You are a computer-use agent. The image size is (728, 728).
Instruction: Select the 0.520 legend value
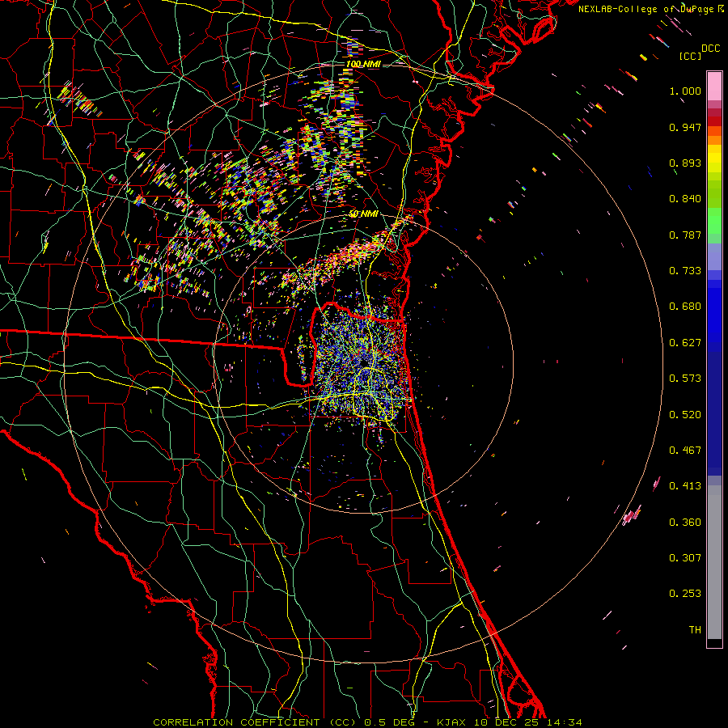pyautogui.click(x=685, y=415)
